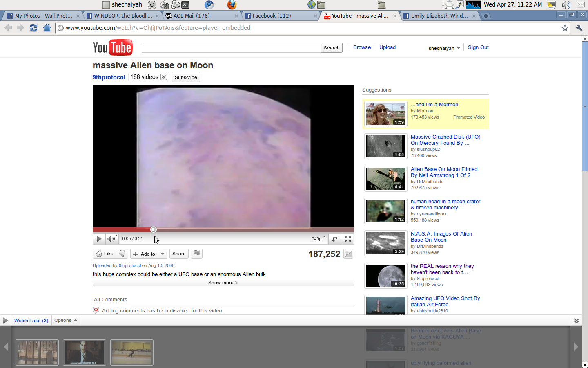Click the power button icon in top panel

pyautogui.click(x=152, y=5)
